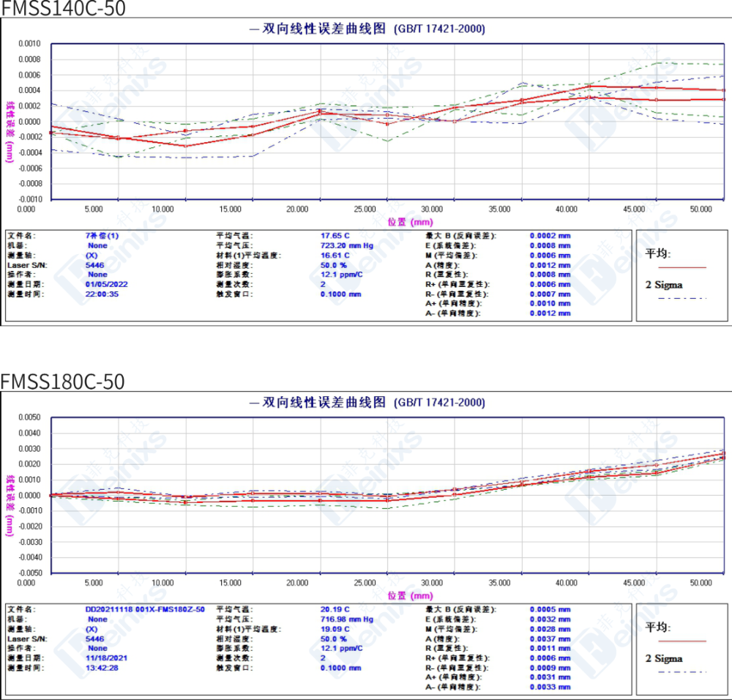Screen dimensions: 732x700
Task: Select the measurement time 13:42:28
Action: 102,667
